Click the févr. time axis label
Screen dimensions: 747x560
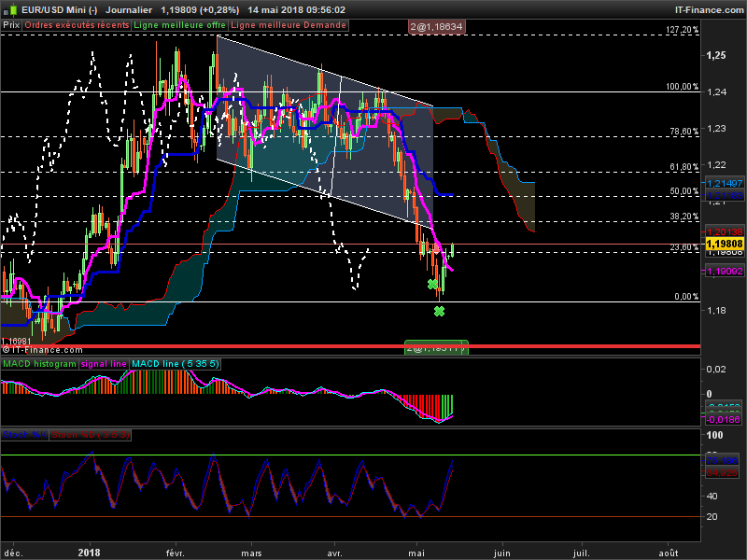tap(175, 553)
